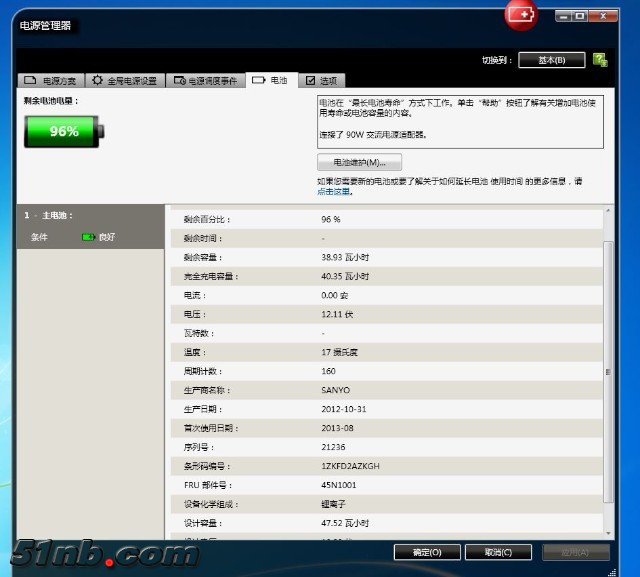Click the 17 摄氏度 temperature value
This screenshot has height=577, width=640.
tap(339, 352)
